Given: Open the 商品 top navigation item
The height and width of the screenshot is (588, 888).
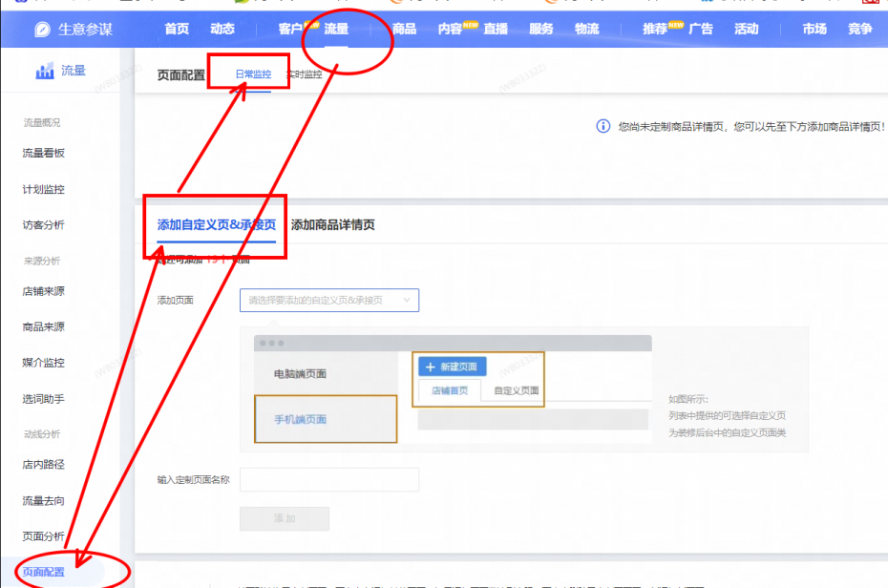Looking at the screenshot, I should (x=404, y=29).
